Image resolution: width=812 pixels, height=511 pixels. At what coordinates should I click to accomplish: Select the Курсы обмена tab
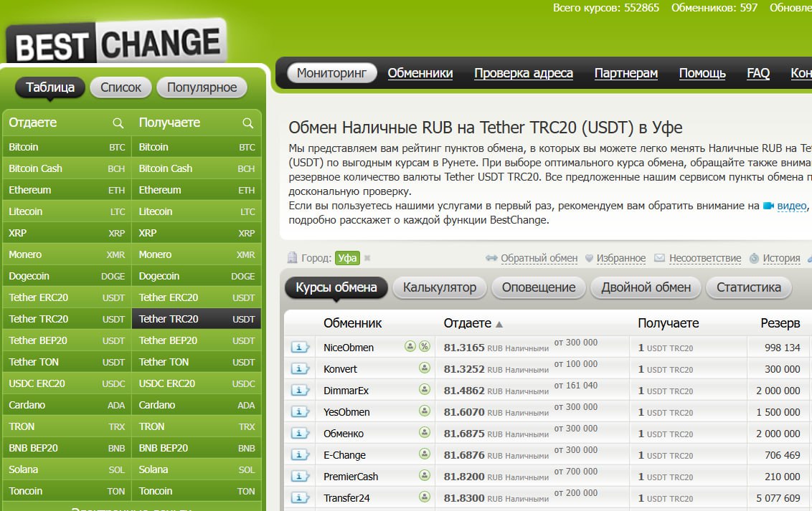point(336,287)
